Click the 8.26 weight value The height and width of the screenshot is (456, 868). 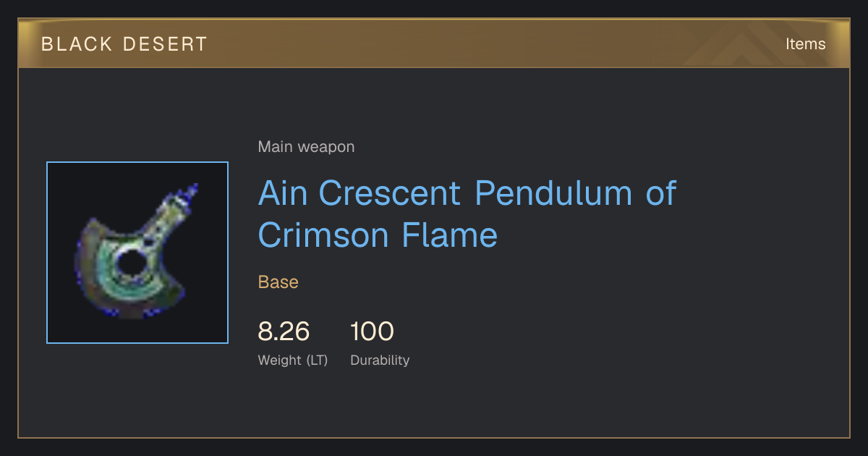(284, 332)
